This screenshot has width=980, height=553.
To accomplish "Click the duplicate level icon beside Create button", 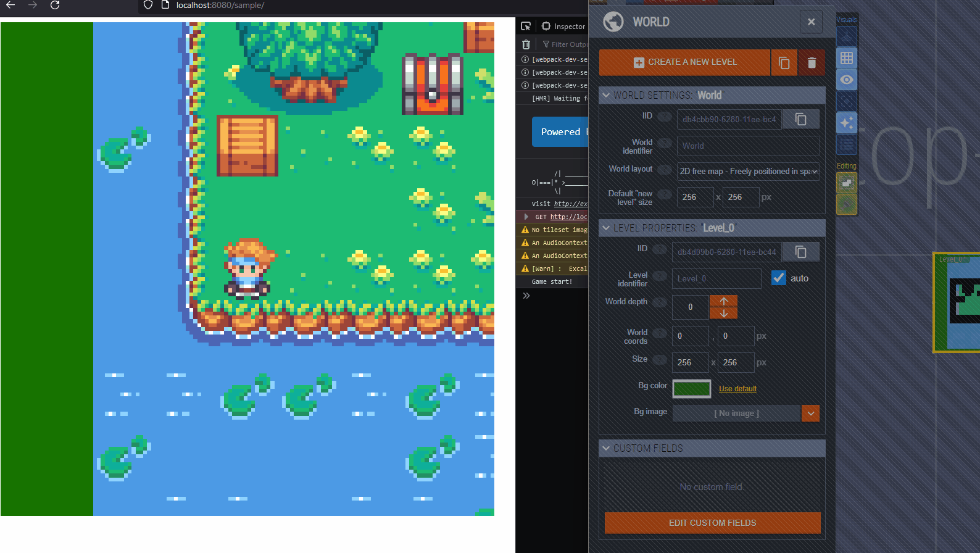I will [784, 63].
